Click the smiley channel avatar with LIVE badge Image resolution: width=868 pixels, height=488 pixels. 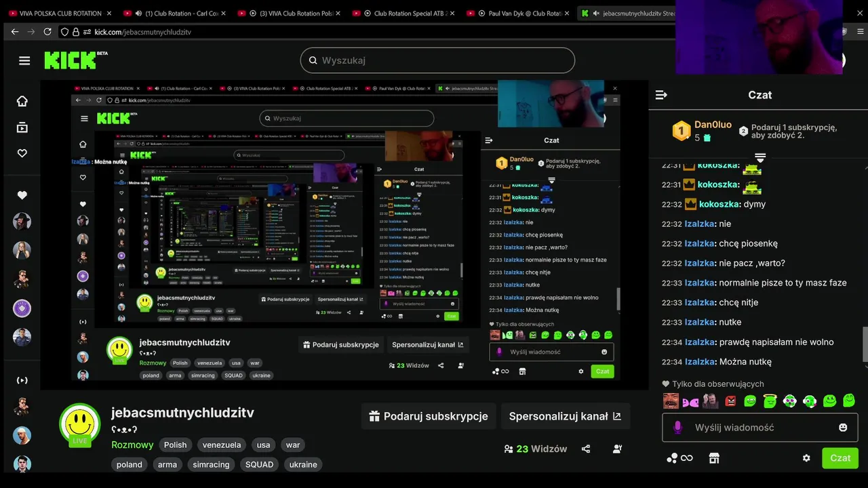(80, 424)
